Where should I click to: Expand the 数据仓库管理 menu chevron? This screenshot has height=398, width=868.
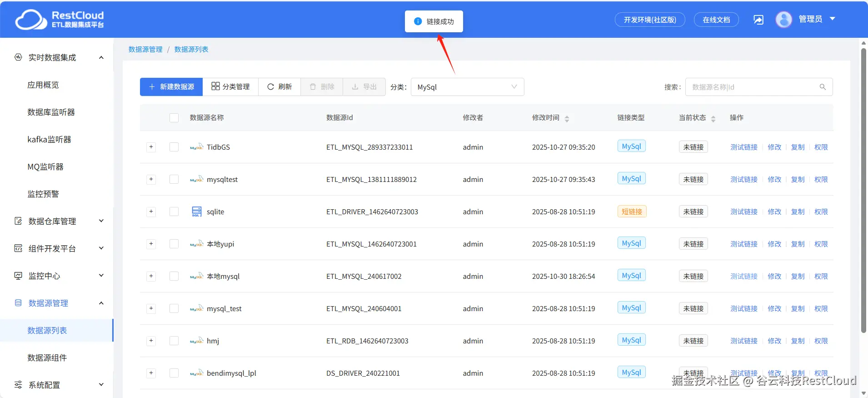101,221
